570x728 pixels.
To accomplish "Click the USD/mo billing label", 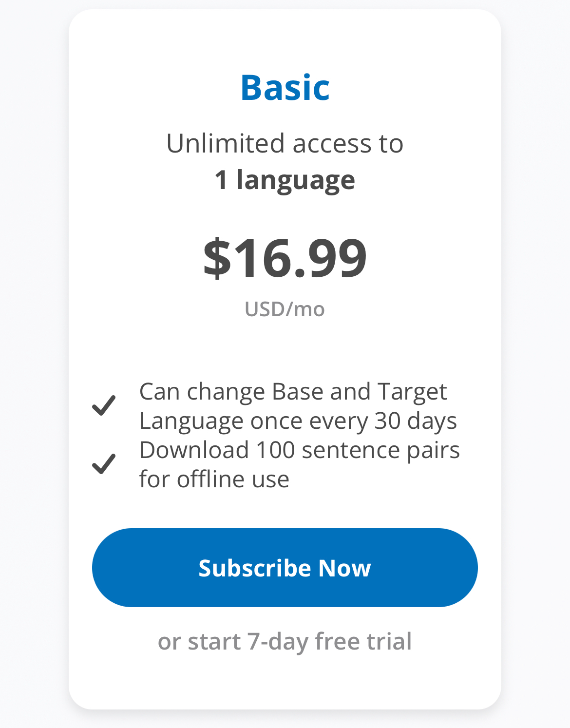I will click(285, 309).
